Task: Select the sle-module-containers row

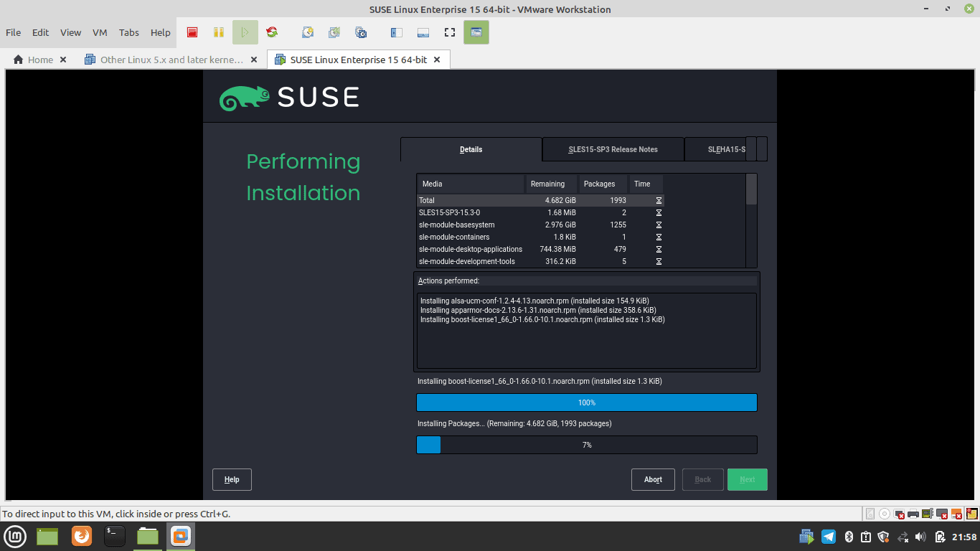Action: [540, 237]
